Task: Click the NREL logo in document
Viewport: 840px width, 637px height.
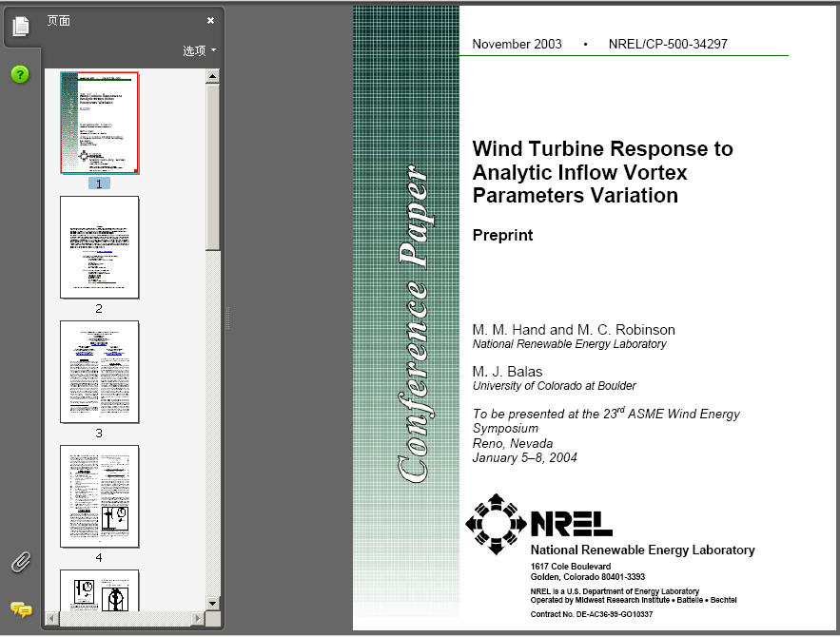Action: pyautogui.click(x=539, y=524)
